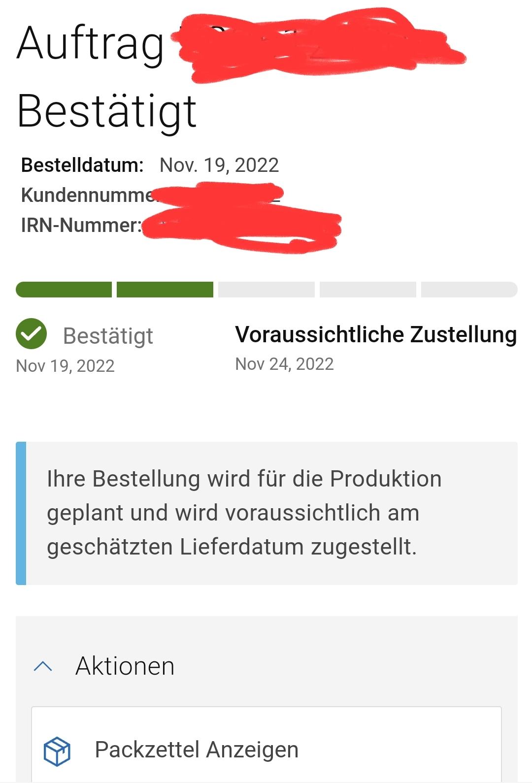This screenshot has height=783, width=532.
Task: Click the third grey progress segment
Action: coord(266,290)
